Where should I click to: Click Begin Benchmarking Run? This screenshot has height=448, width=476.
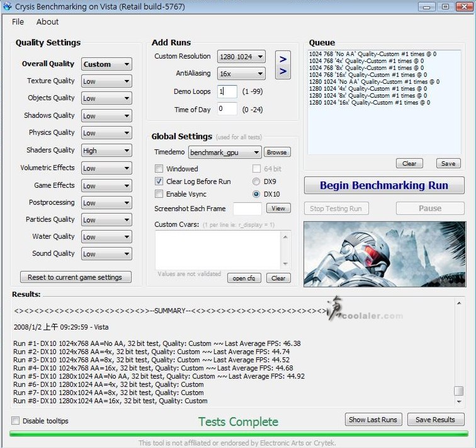[x=384, y=185]
